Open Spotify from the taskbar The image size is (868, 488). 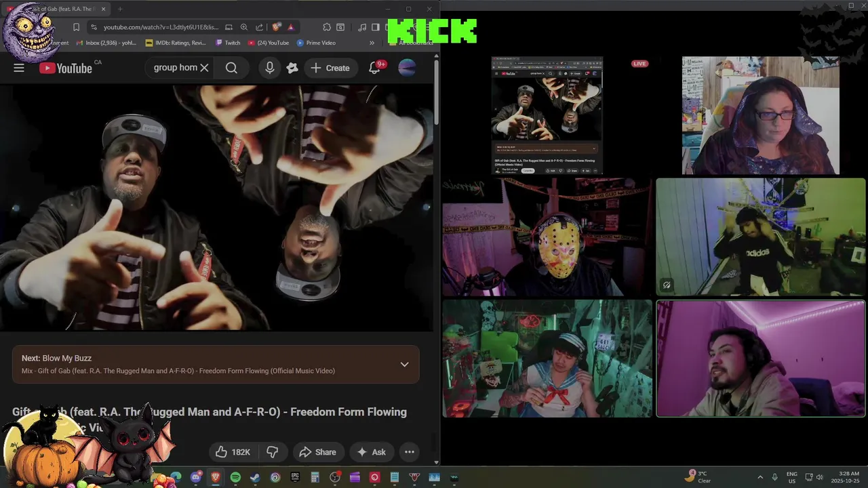(235, 477)
